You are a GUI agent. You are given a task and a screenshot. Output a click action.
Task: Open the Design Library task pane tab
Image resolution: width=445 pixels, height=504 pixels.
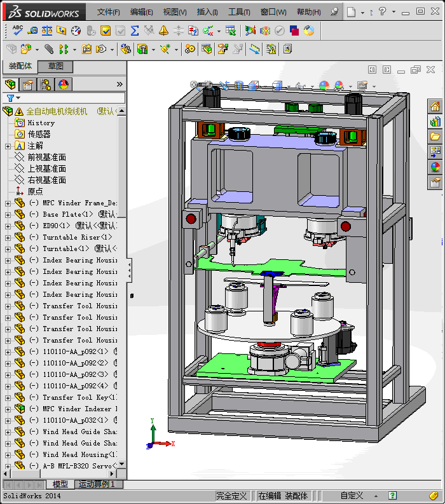pos(435,121)
